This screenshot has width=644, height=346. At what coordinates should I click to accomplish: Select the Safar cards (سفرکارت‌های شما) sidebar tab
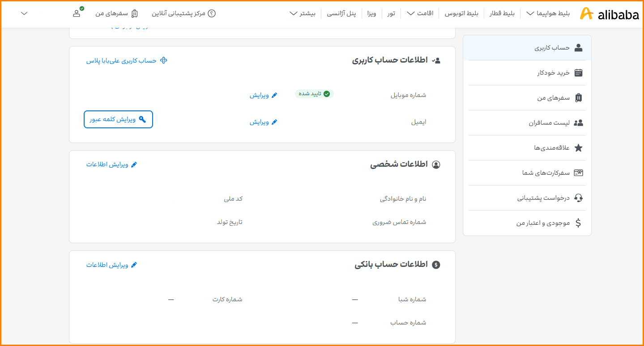point(552,173)
